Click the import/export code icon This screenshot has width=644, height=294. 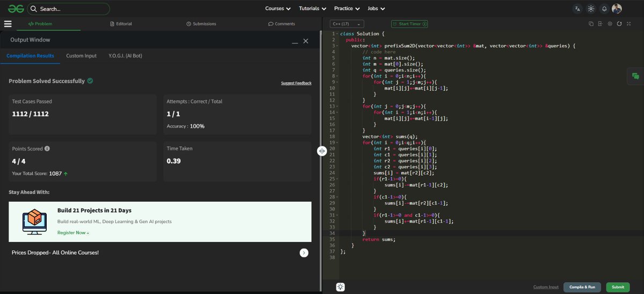tap(600, 24)
